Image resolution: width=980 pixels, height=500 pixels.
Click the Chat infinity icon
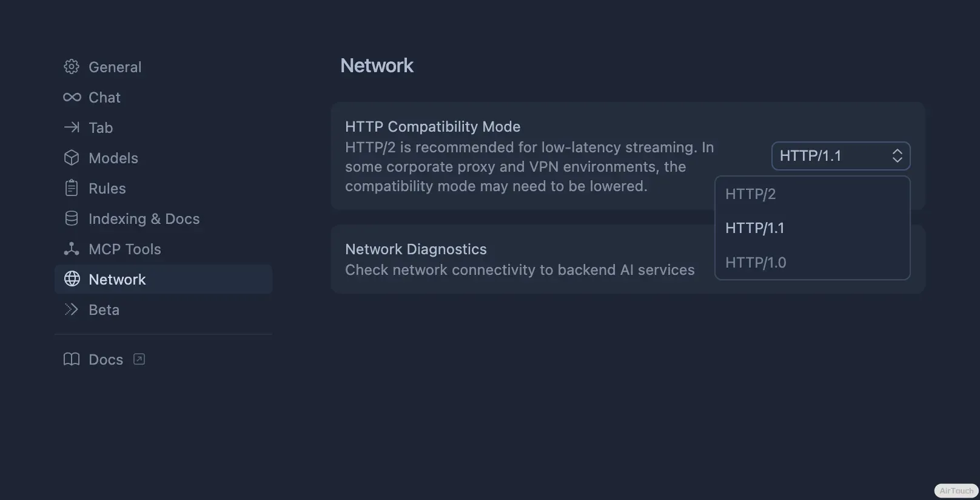72,97
